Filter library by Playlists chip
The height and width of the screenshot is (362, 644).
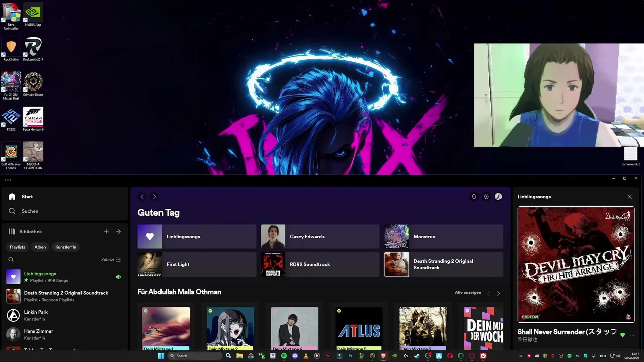click(x=18, y=247)
